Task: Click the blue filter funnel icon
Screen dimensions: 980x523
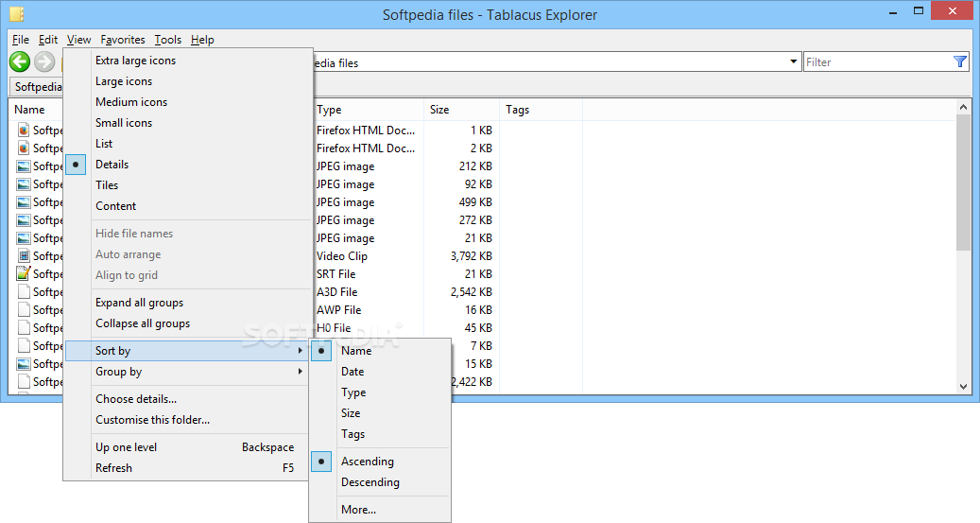Action: 960,61
